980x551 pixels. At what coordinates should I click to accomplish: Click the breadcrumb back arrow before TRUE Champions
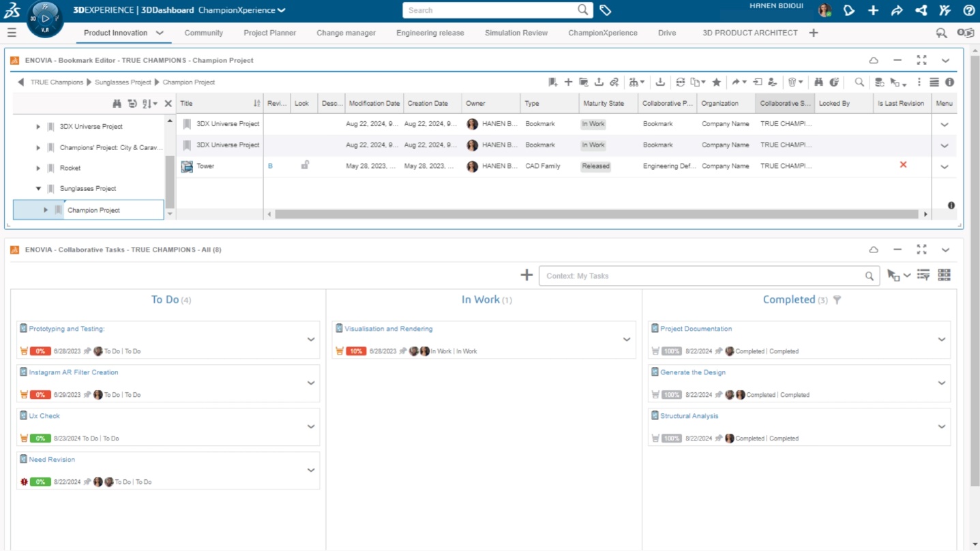tap(20, 82)
